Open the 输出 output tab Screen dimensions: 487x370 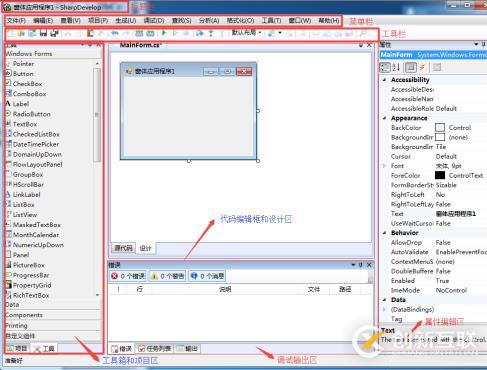tap(188, 349)
